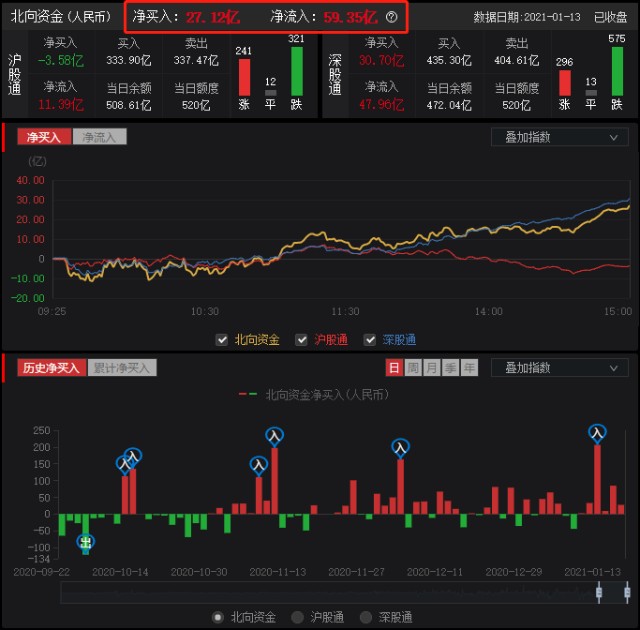Click the 深股通 当日余额 value 472.04亿
The image size is (640, 630).
(x=449, y=105)
